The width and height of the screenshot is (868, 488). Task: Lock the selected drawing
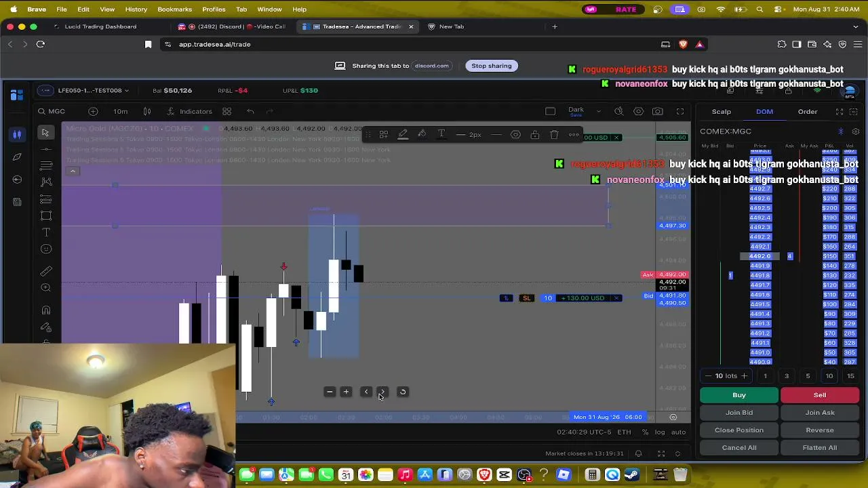pos(535,134)
